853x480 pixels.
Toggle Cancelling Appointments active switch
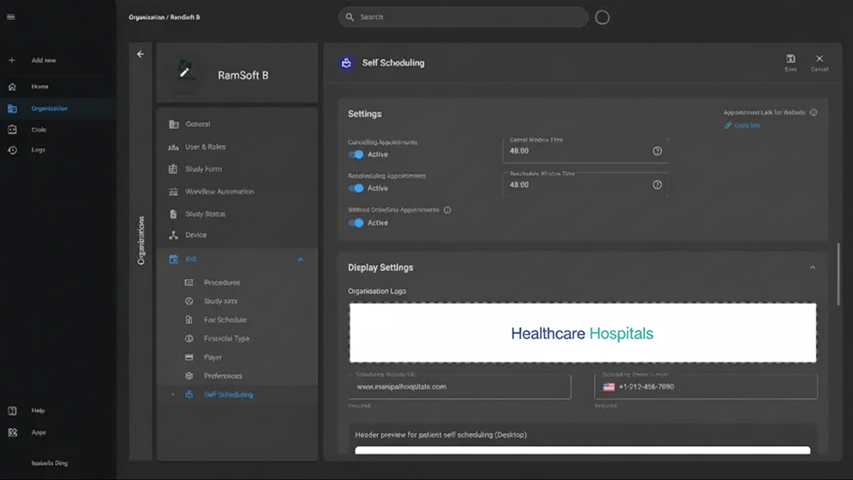pos(356,155)
